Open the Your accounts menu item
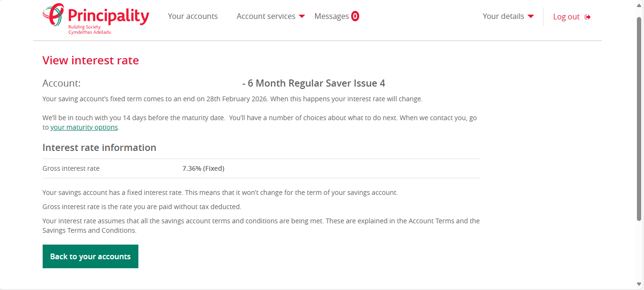Image resolution: width=644 pixels, height=290 pixels. [x=193, y=16]
